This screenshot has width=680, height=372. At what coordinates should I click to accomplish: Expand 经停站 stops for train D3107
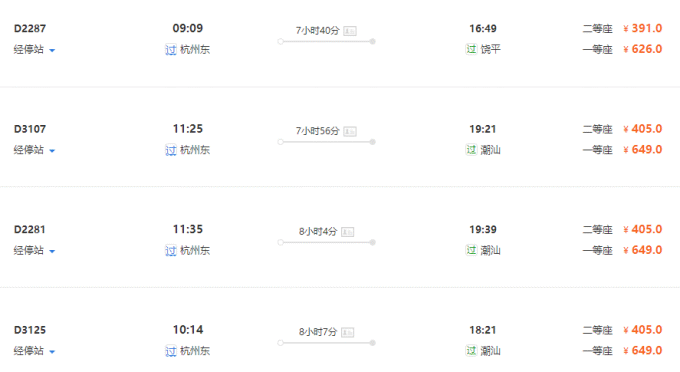click(x=34, y=150)
